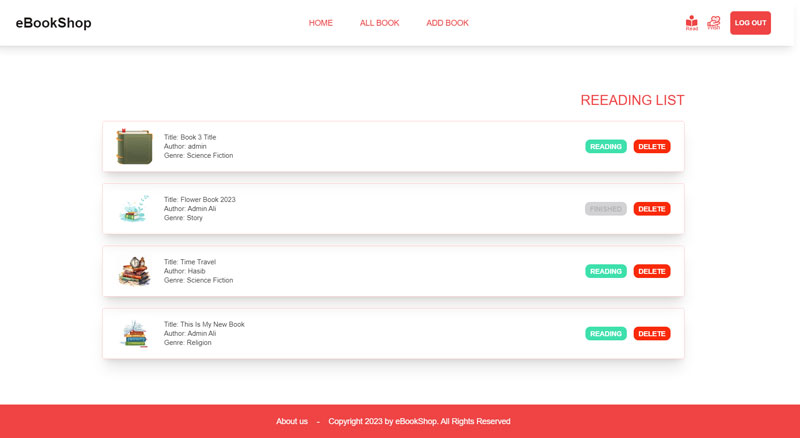Viewport: 800px width, 438px height.
Task: Delete Book 3 Title from list
Action: tap(652, 147)
